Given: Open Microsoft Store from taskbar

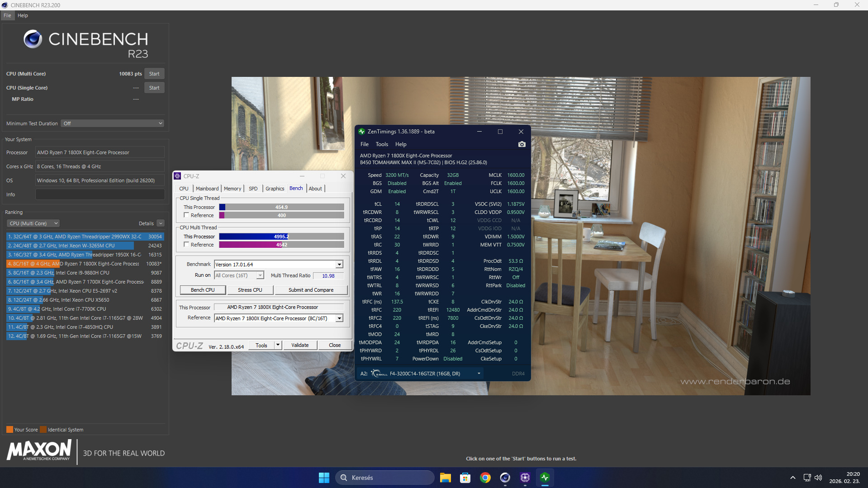Looking at the screenshot, I should (465, 478).
